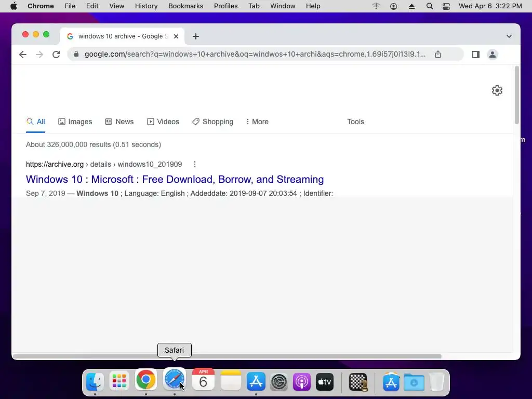Image resolution: width=532 pixels, height=399 pixels.
Task: Open the Edit menu
Action: point(92,6)
